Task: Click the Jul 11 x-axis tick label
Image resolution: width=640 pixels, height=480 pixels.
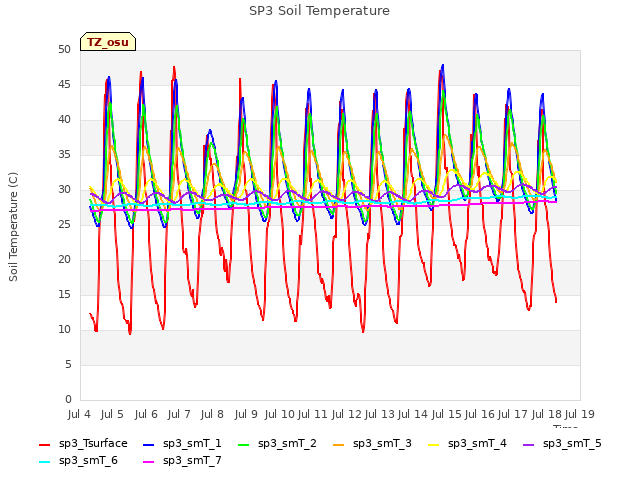Action: click(313, 414)
